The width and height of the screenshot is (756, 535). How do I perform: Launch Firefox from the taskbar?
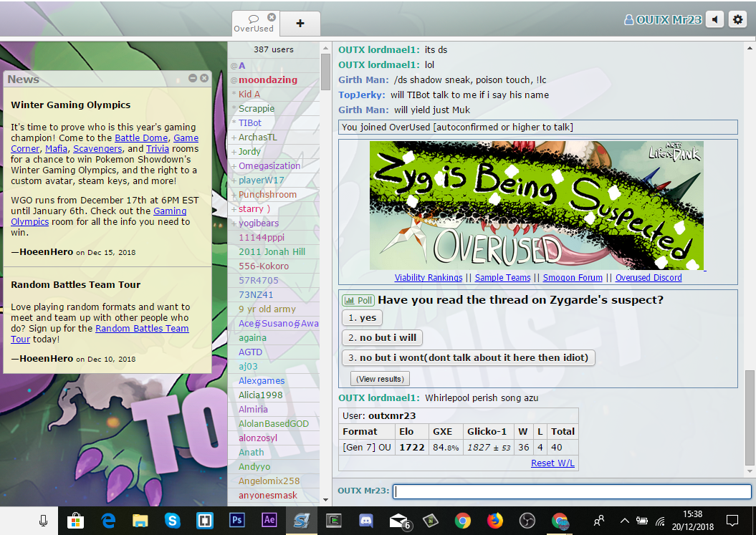click(495, 521)
